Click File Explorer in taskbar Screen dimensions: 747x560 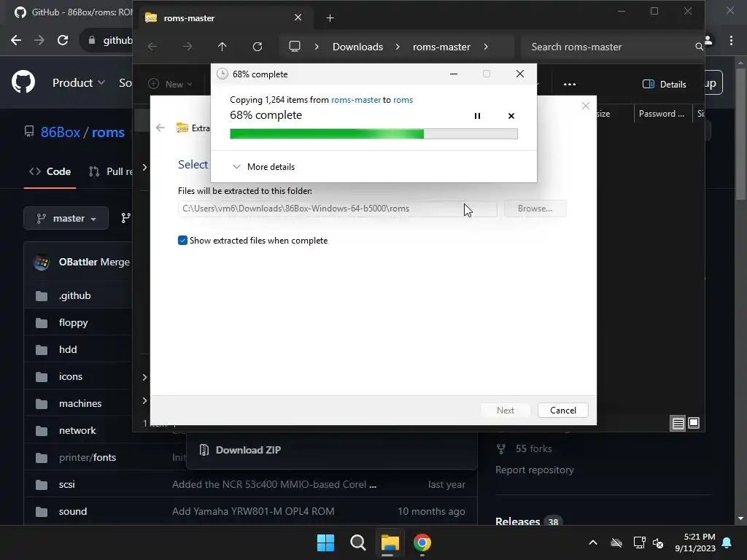(390, 542)
